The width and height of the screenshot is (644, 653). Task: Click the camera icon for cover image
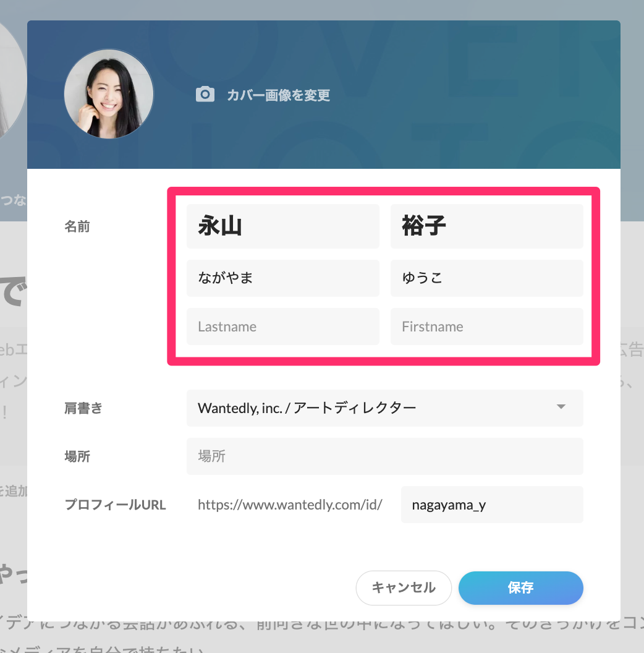click(x=205, y=95)
